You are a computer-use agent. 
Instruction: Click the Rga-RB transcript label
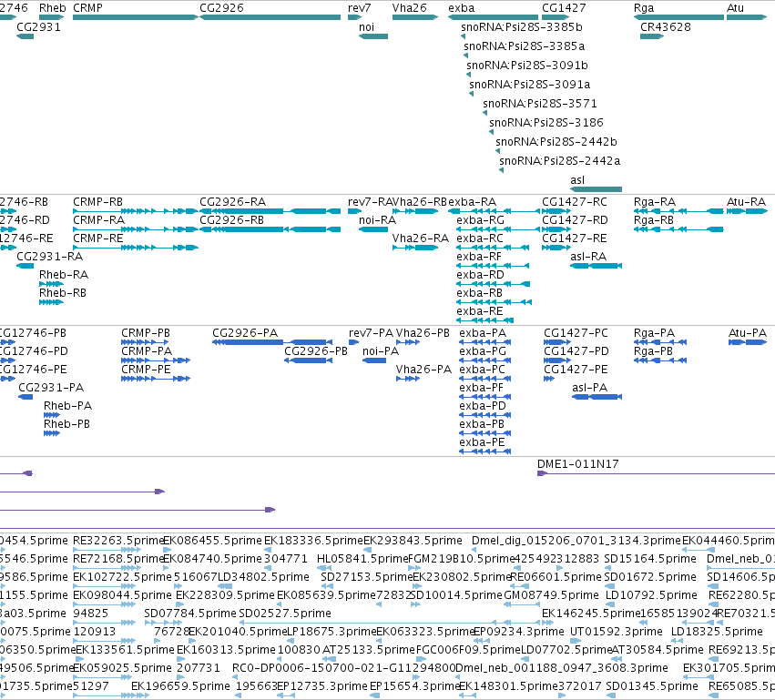click(x=653, y=220)
